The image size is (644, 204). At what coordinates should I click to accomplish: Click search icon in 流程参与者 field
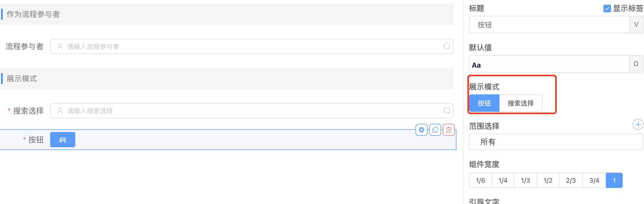[447, 46]
